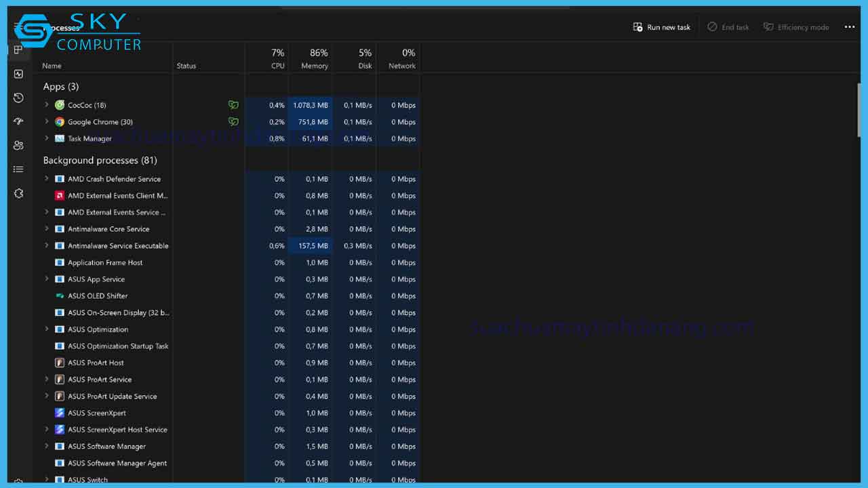Expand the ASUS Optimization process

tap(47, 329)
